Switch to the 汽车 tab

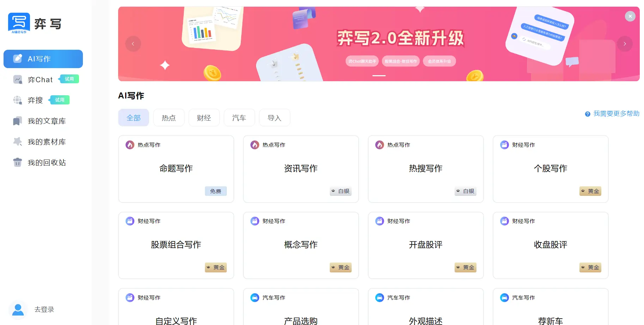239,118
